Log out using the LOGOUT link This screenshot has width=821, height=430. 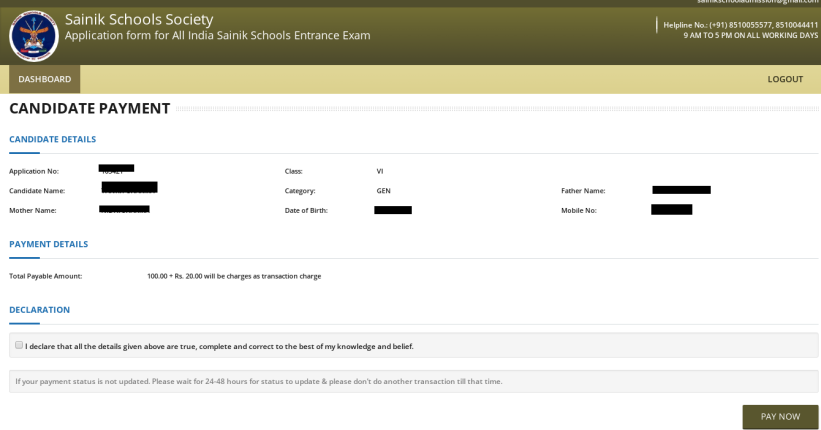(785, 79)
